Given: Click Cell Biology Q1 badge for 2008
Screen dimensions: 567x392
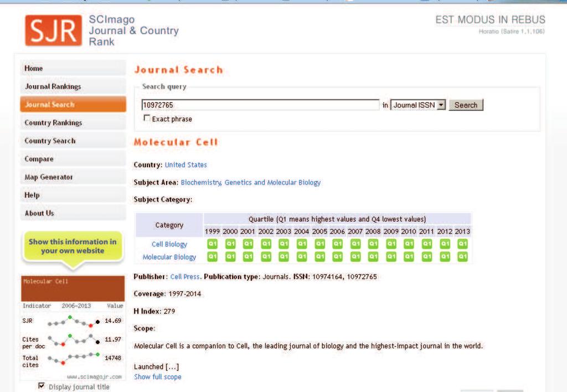Looking at the screenshot, I should click(x=373, y=244).
